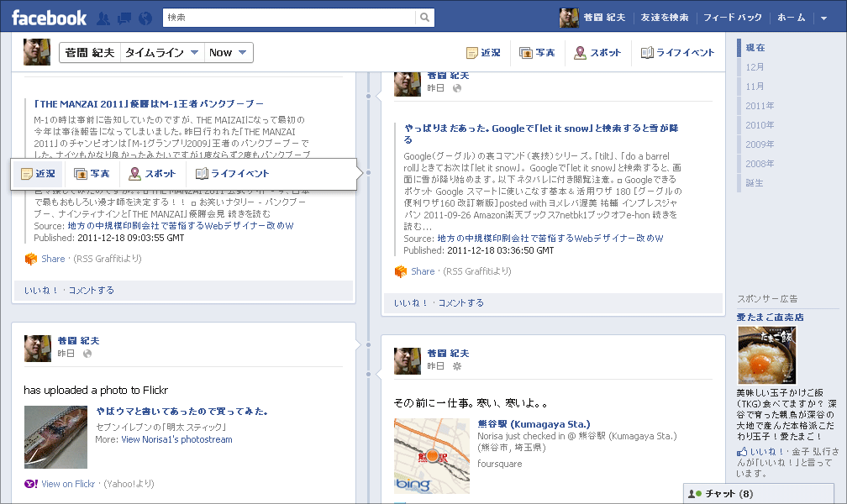The image size is (847, 504).
Task: Click the 菅間 紀夫 name button in timeline header
Action: coord(90,52)
